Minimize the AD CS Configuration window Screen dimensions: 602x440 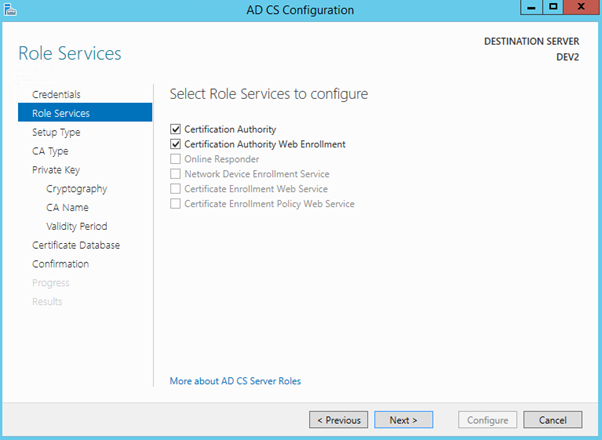[525, 8]
